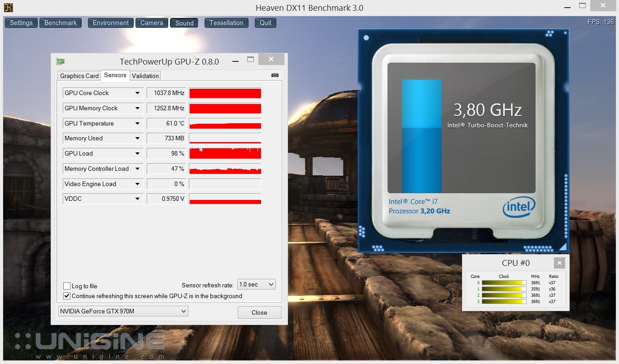Click the 1252.8 MHz memory clock value

click(166, 108)
